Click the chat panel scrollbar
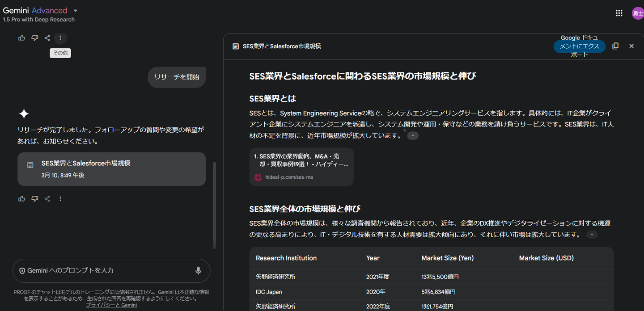The width and height of the screenshot is (644, 311). click(x=215, y=206)
